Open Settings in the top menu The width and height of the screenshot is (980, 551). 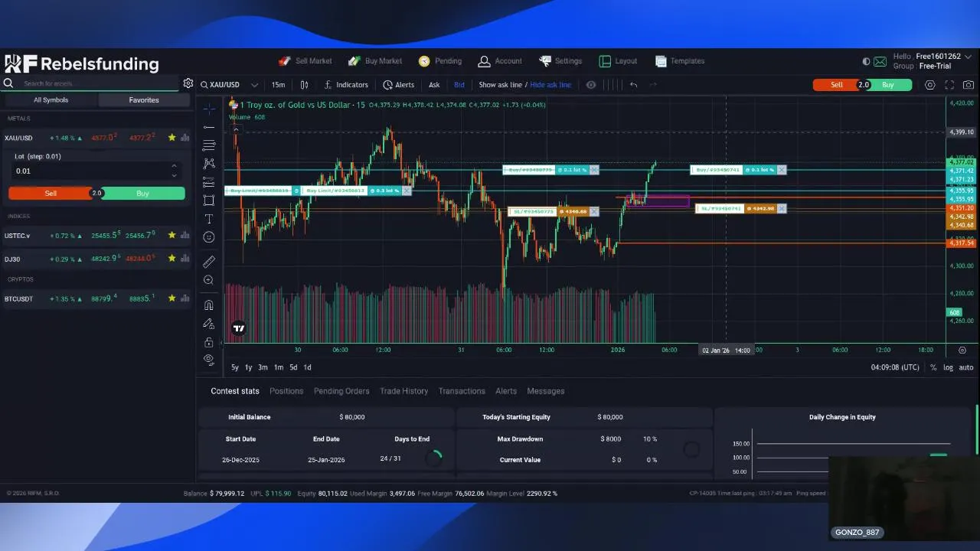point(560,61)
